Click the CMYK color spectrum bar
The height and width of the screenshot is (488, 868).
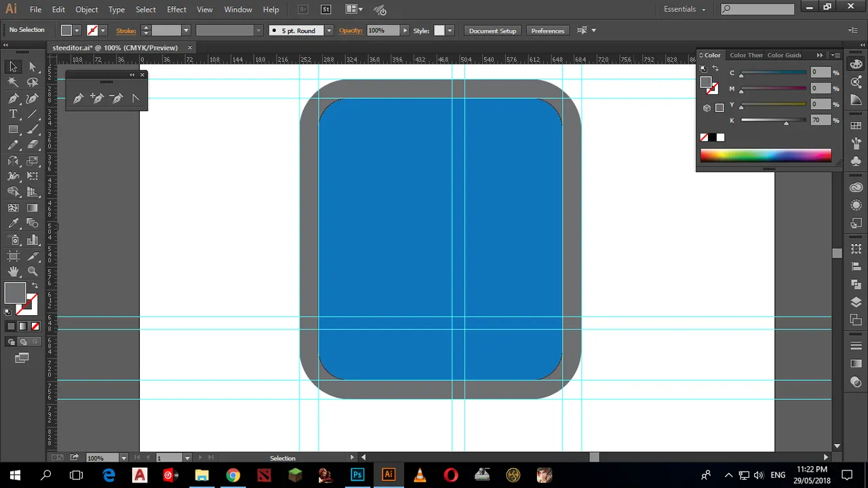coord(766,155)
